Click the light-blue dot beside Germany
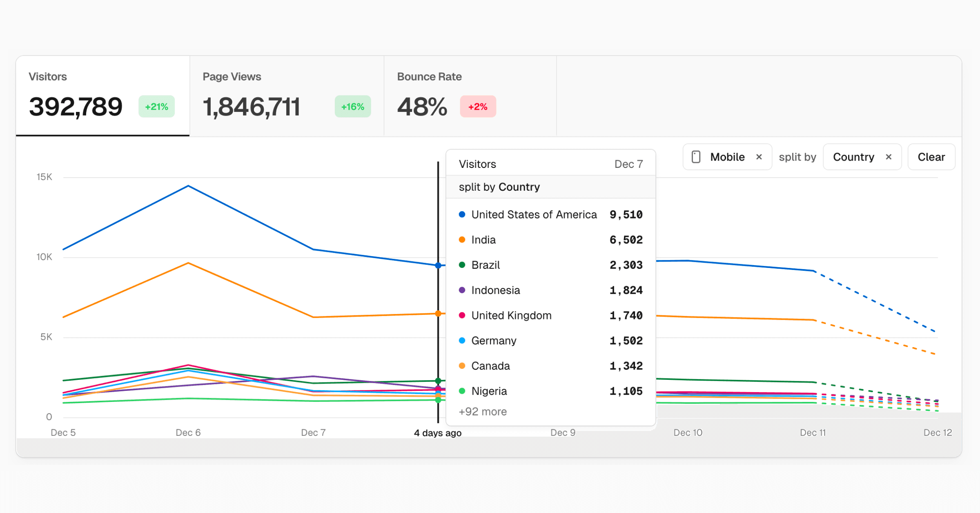This screenshot has width=980, height=513. pyautogui.click(x=463, y=340)
